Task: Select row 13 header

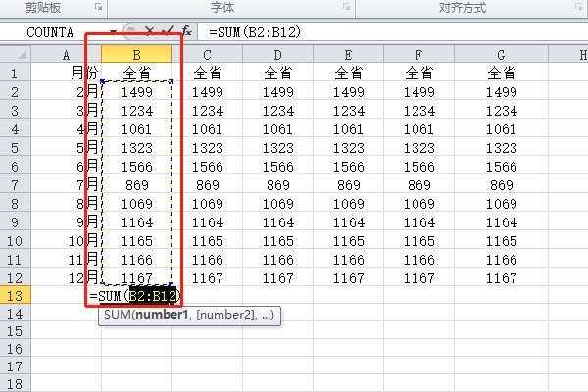Action: [x=15, y=296]
